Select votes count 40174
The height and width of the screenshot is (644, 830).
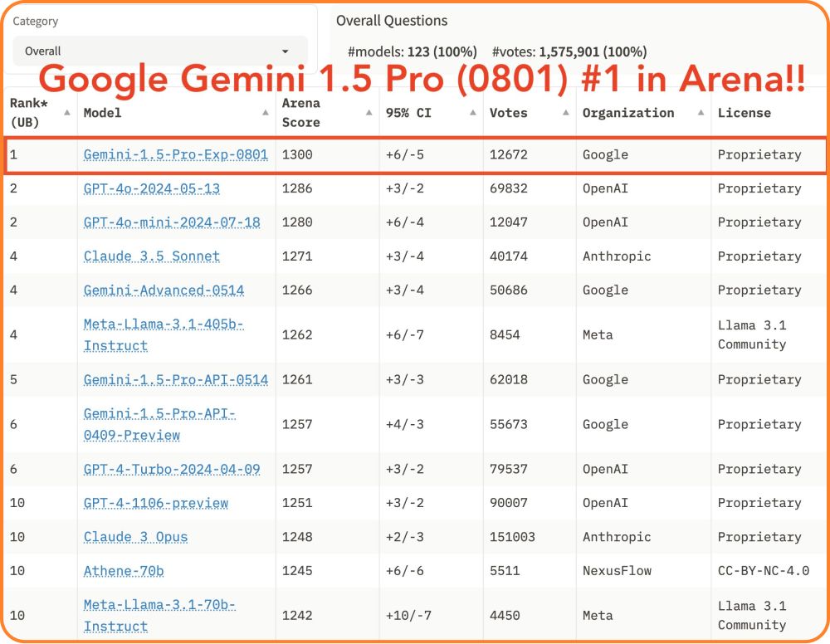508,256
